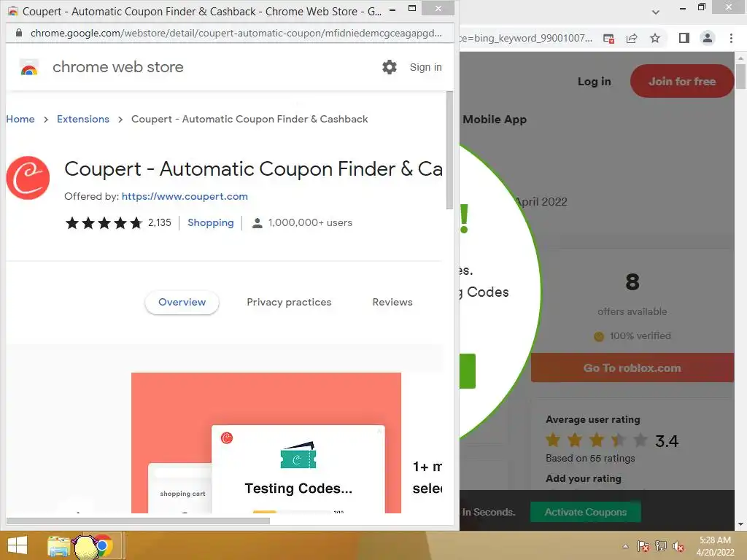Click Home breadcrumb link
Screen dimensions: 747x560
20,119
